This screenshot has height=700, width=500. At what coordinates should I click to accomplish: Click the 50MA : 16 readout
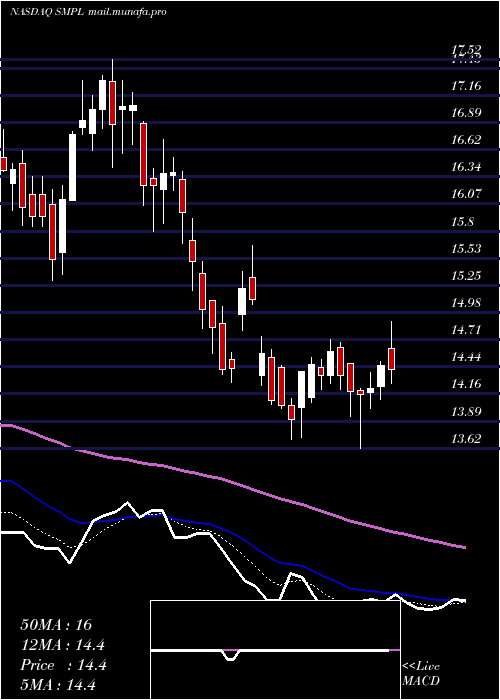coord(56,625)
